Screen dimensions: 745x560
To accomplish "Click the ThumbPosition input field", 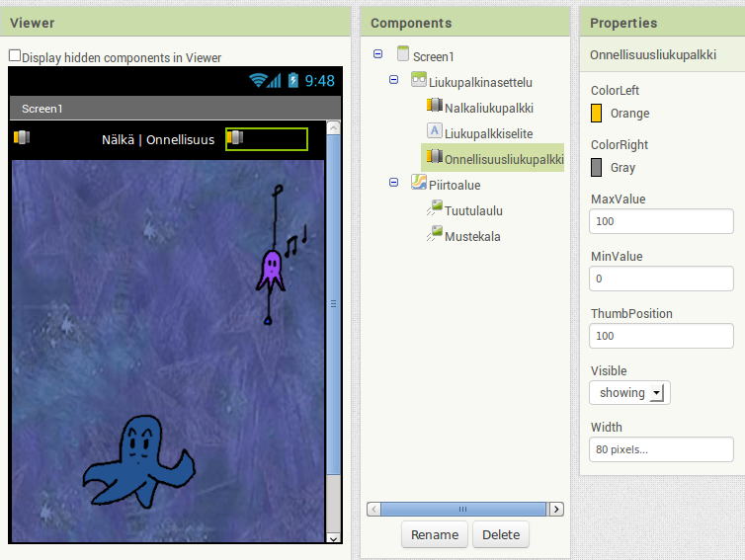I will pyautogui.click(x=661, y=336).
